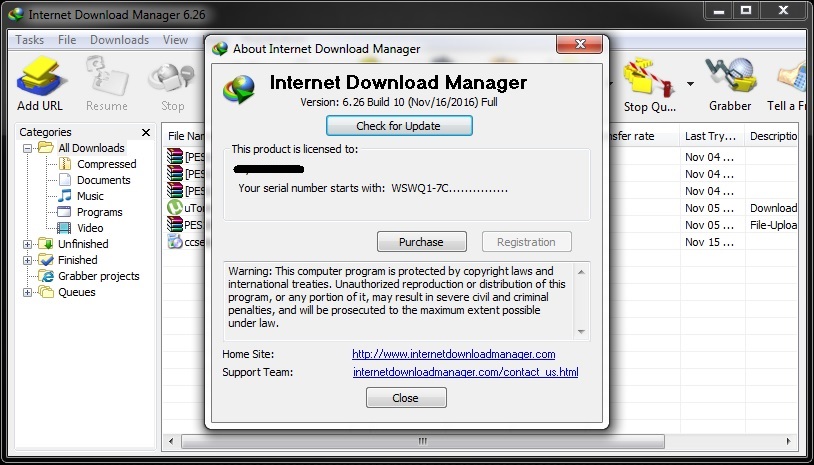Open the Downloads menu
814x465 pixels.
tap(119, 40)
